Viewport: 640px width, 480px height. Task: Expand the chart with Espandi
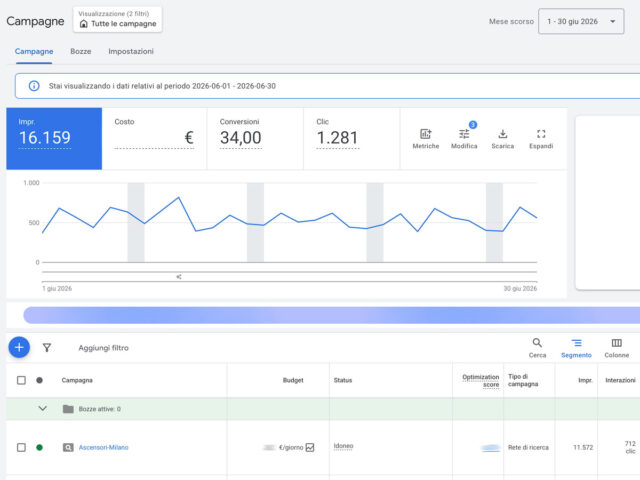click(x=541, y=139)
